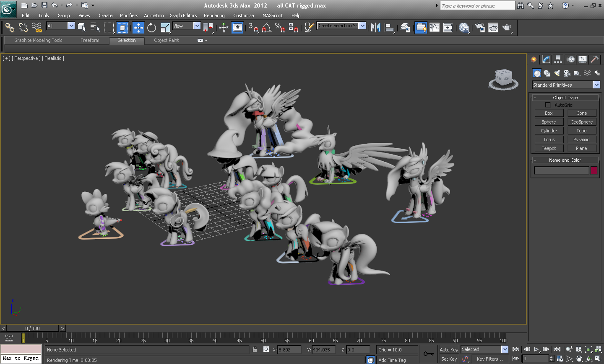Activate the Select and Move tool
This screenshot has width=604, height=364.
point(138,28)
